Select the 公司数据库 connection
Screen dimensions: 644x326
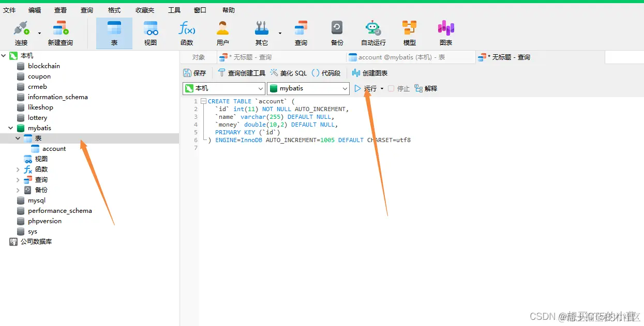[x=36, y=241]
